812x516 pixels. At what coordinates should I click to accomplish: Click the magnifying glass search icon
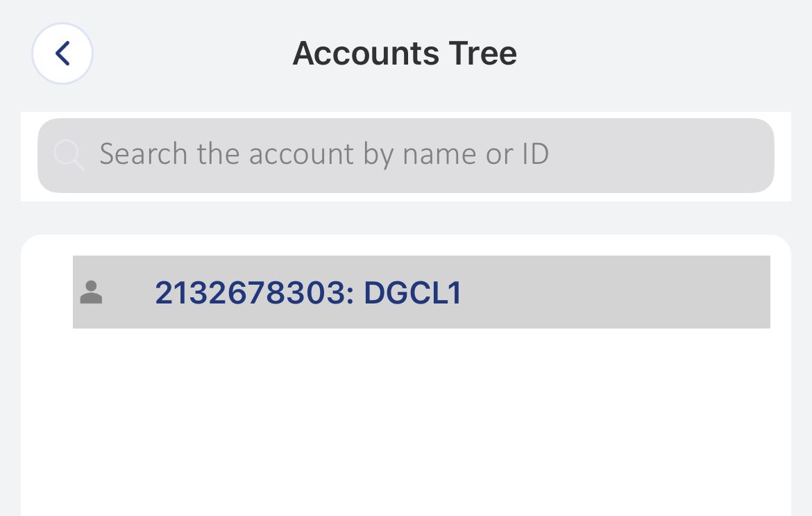[69, 155]
